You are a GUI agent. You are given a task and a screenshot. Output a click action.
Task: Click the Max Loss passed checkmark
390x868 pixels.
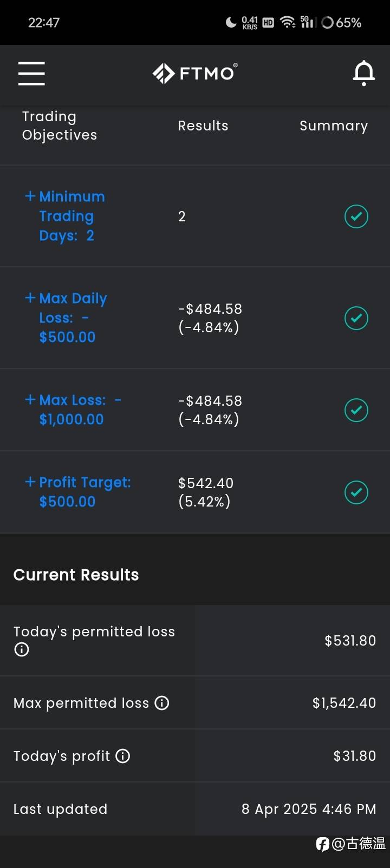point(356,410)
